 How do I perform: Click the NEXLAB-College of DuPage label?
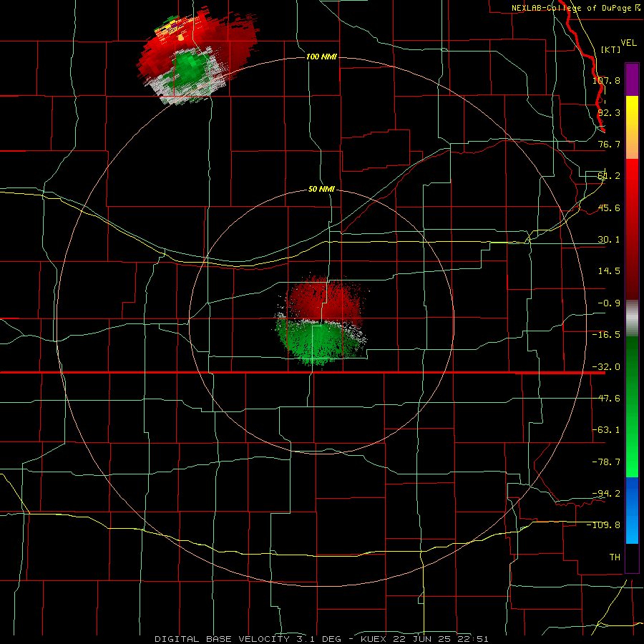click(576, 8)
